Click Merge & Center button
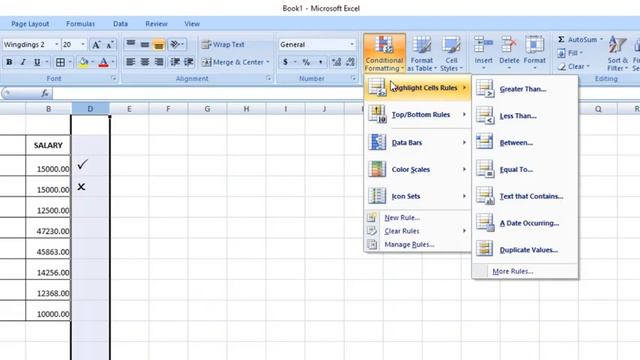 (233, 62)
